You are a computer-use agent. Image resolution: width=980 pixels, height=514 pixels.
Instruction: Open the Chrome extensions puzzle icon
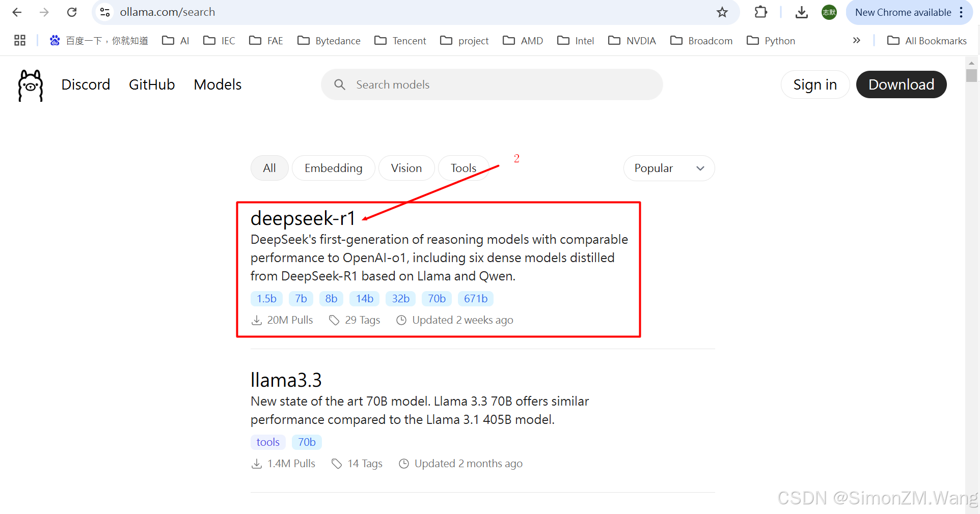(760, 12)
